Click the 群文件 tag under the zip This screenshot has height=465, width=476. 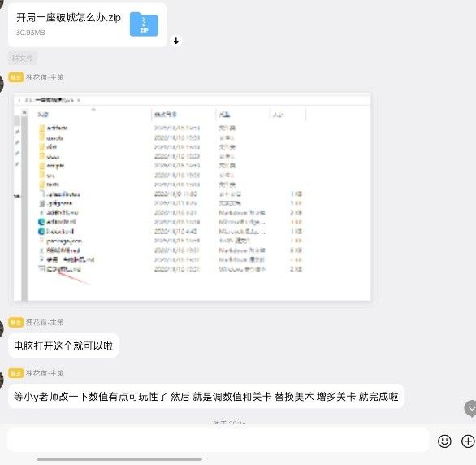pos(23,58)
